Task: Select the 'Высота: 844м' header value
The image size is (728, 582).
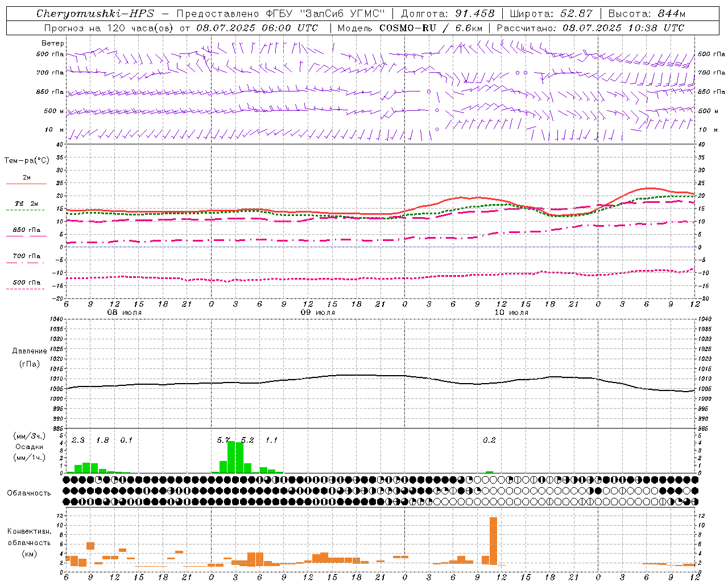Action: point(647,14)
